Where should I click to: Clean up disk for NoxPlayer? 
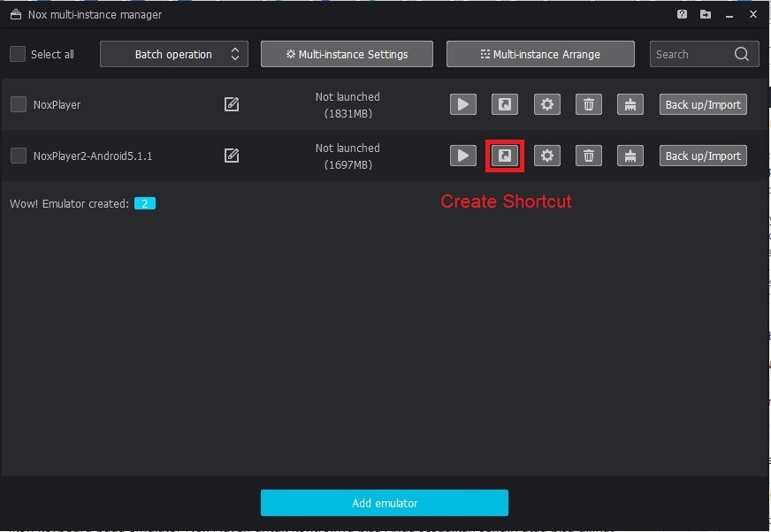coord(630,104)
